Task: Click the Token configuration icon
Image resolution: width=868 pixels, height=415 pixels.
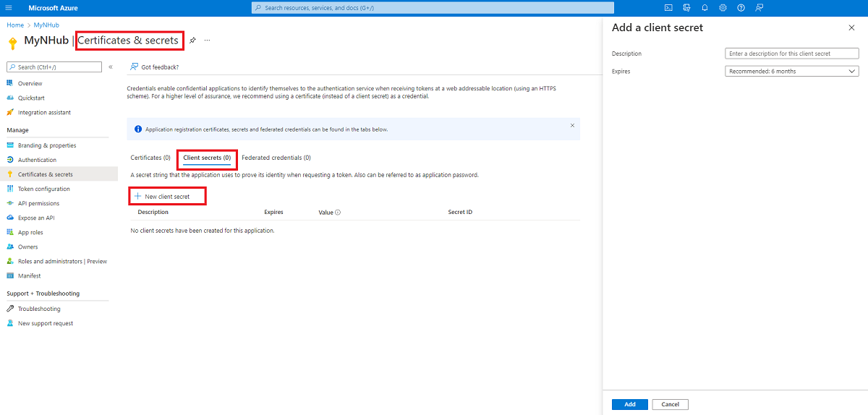Action: [x=10, y=189]
